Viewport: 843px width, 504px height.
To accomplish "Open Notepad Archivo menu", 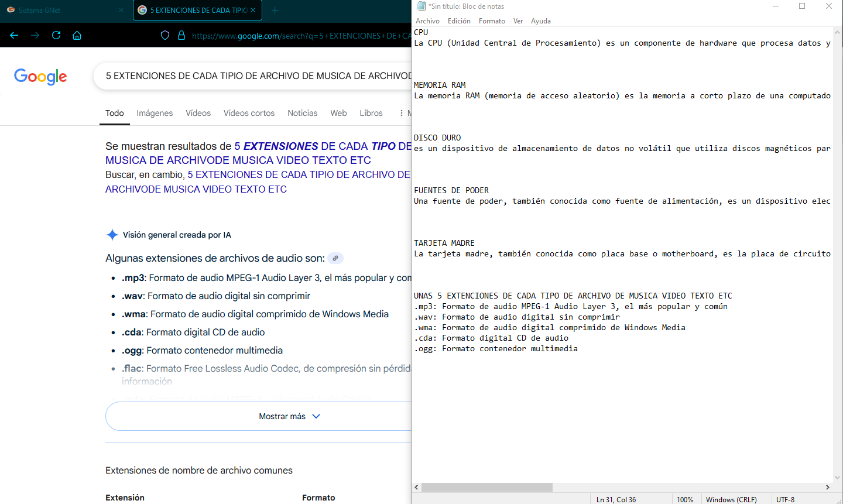I will tap(427, 21).
